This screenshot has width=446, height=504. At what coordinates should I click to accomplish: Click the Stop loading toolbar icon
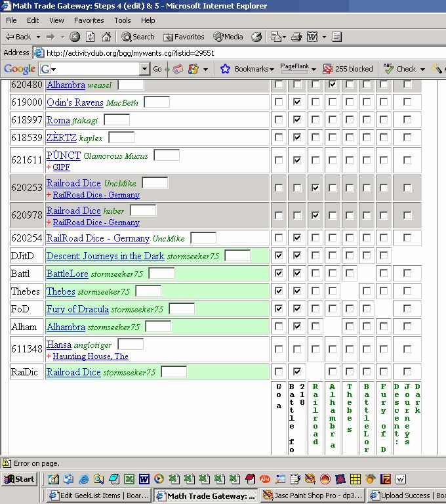tap(75, 37)
